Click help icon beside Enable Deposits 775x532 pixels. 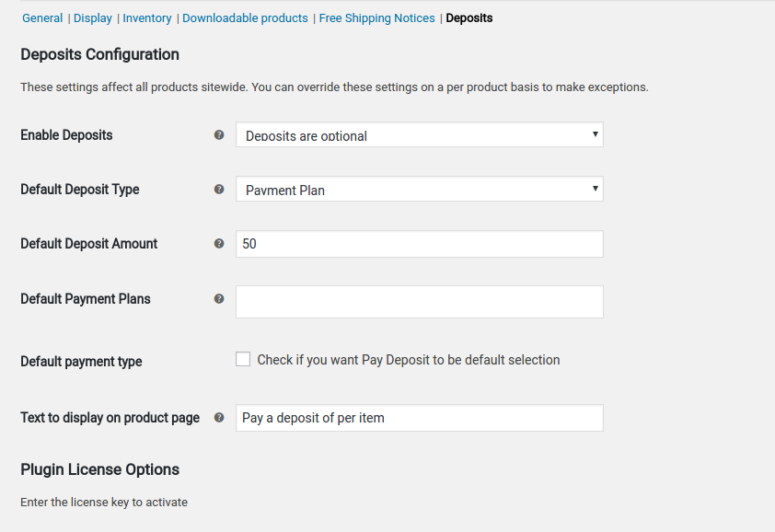click(x=219, y=135)
